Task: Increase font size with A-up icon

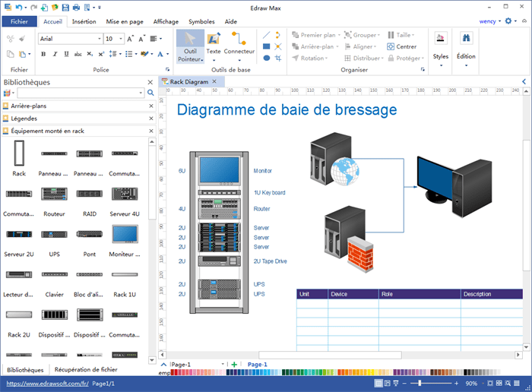Action: tap(130, 39)
